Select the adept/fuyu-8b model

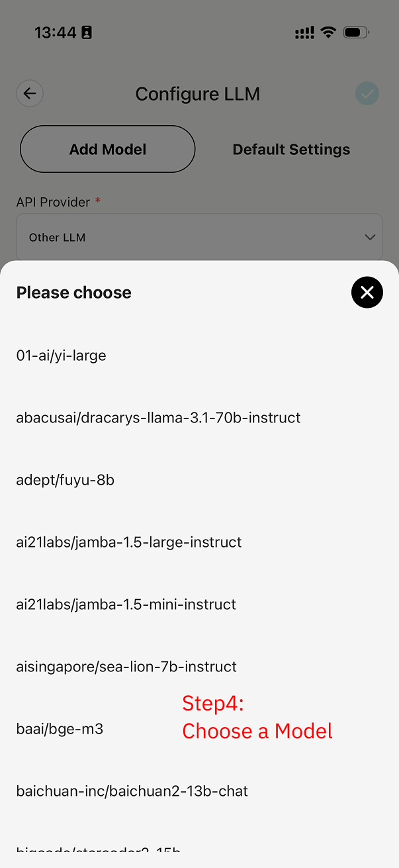pos(66,480)
